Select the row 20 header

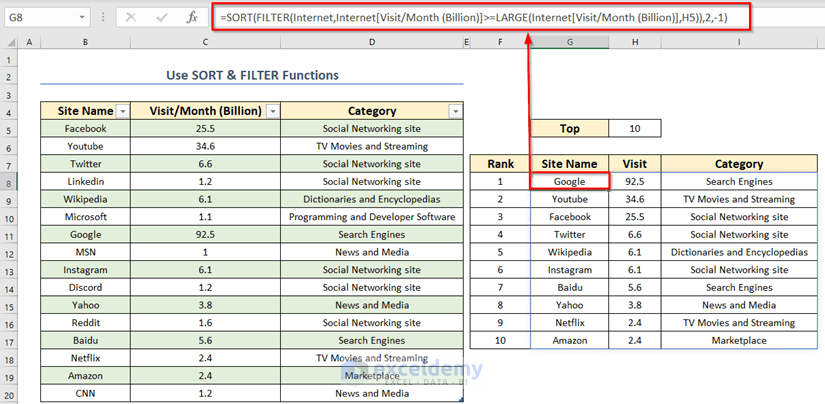coord(9,393)
